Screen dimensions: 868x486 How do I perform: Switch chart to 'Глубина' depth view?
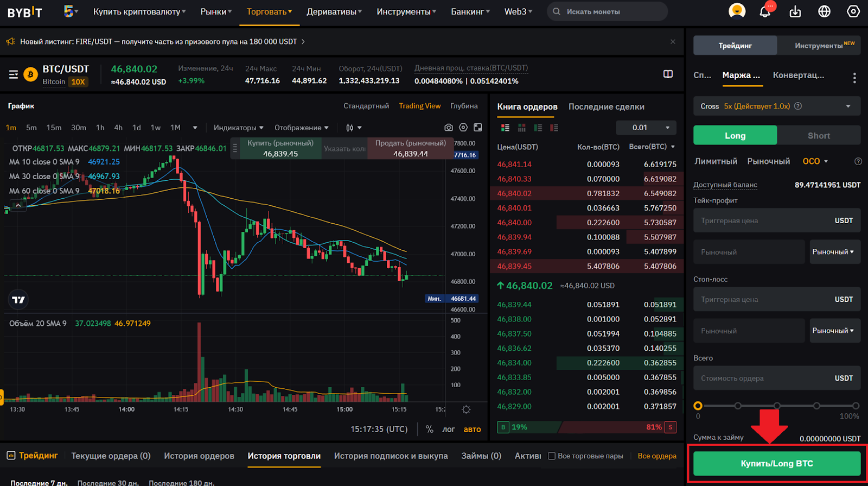464,106
